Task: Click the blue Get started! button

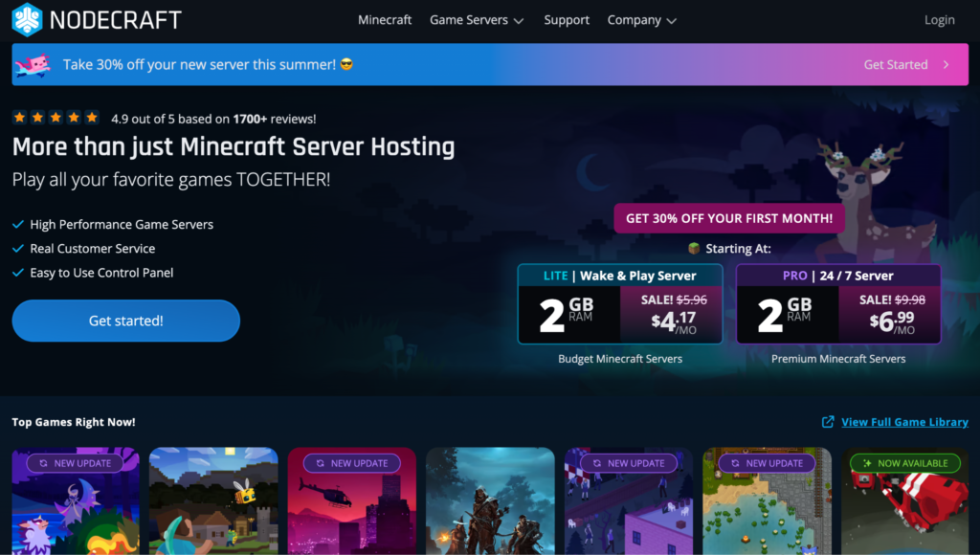Action: pyautogui.click(x=125, y=321)
